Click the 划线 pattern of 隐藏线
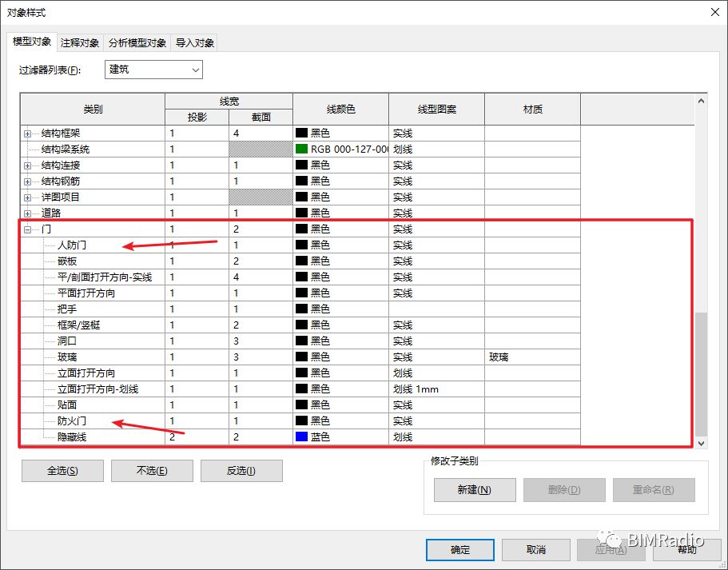The width and height of the screenshot is (728, 570). [x=436, y=436]
